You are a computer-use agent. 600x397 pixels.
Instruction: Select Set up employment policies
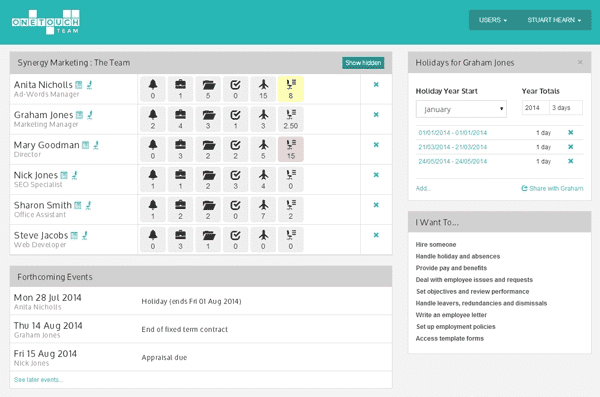456,327
